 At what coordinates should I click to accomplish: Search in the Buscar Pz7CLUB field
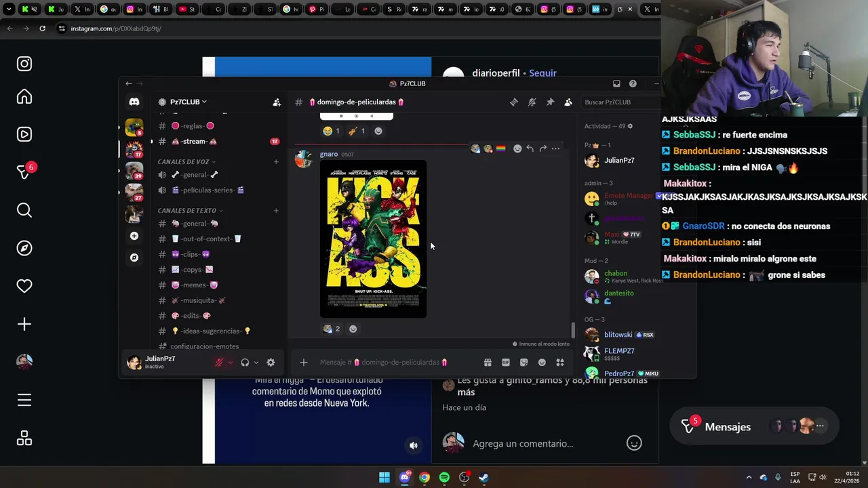tap(620, 102)
